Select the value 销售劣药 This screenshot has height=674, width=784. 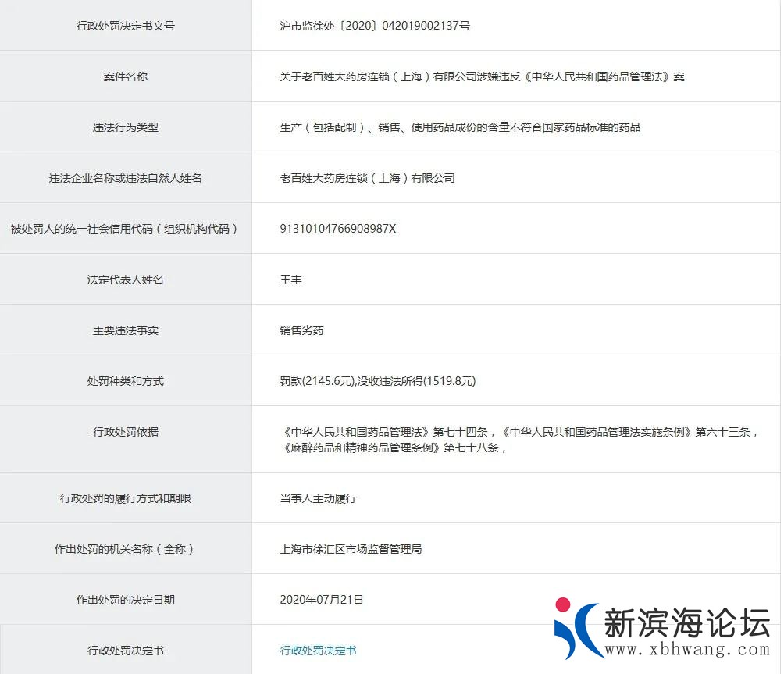[302, 330]
